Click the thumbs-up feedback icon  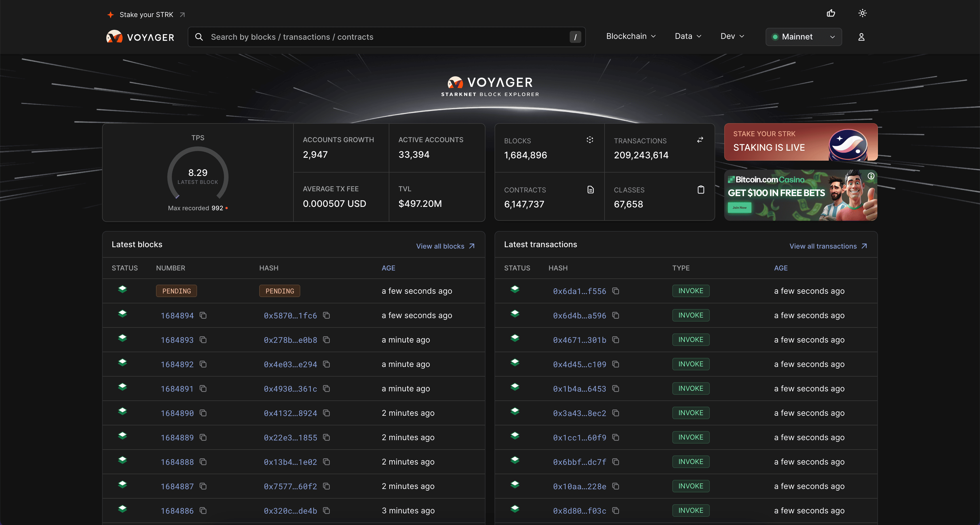(831, 13)
